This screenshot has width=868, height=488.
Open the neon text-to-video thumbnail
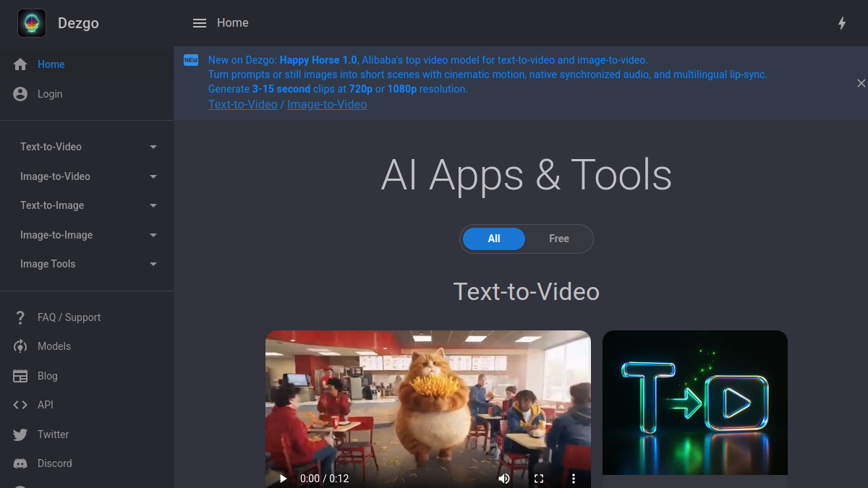click(695, 403)
